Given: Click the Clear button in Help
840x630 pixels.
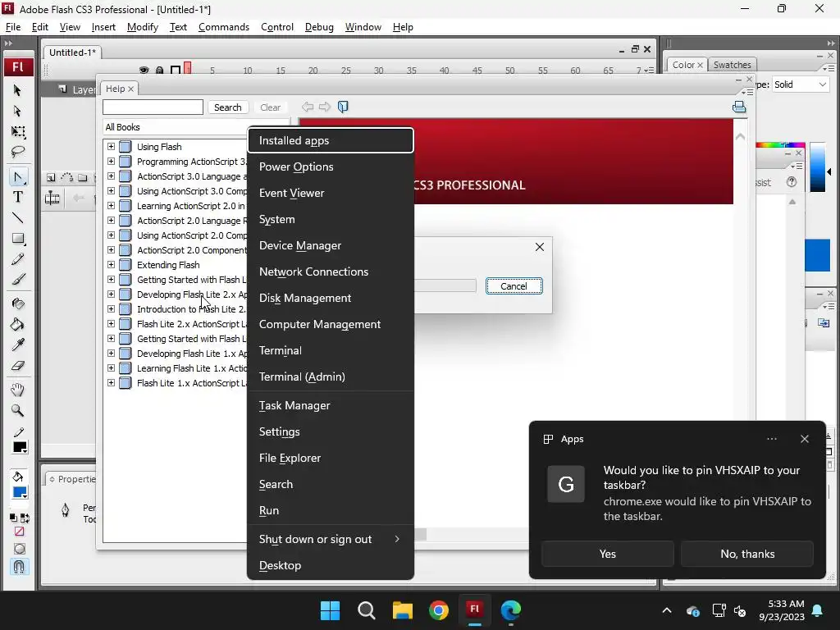Looking at the screenshot, I should [271, 107].
